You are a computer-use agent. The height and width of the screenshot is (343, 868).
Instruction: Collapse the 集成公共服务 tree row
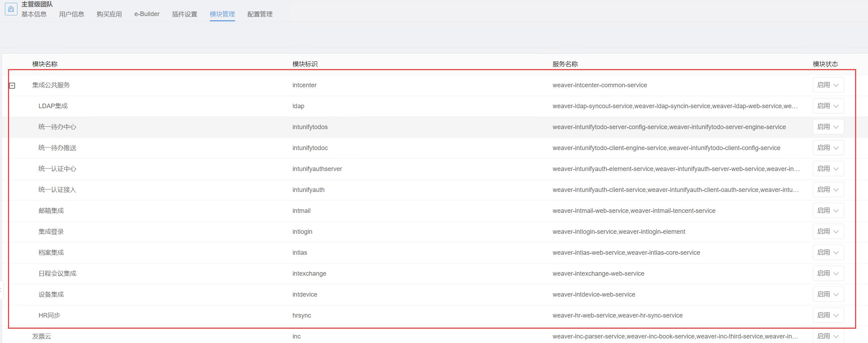[12, 85]
